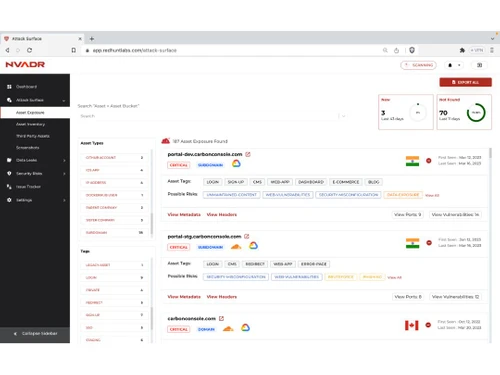Click India flag on portal-dev.carbonconsole.com row
The image size is (500, 375).
pos(412,161)
